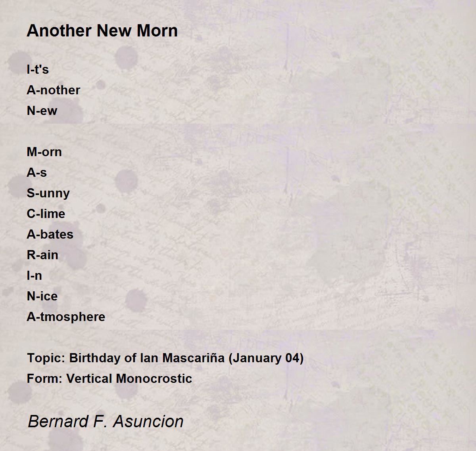Click the word Morn in the title
The image size is (476, 451).
tap(157, 31)
